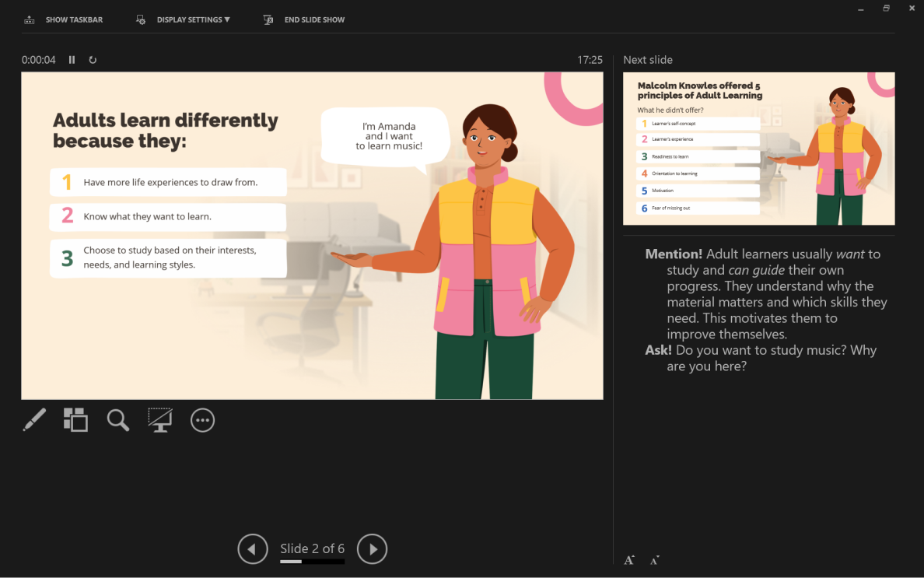Open more slide show options
The height and width of the screenshot is (578, 924).
tap(202, 420)
